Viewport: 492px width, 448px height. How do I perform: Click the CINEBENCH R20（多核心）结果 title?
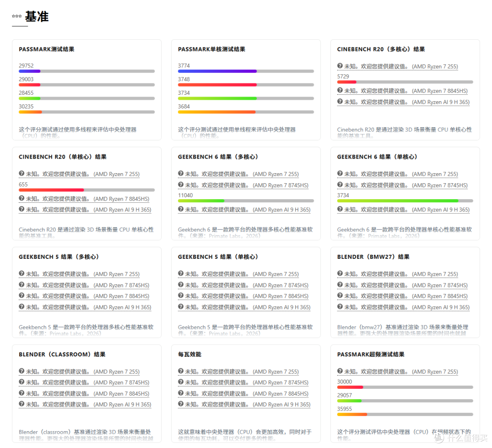click(381, 49)
